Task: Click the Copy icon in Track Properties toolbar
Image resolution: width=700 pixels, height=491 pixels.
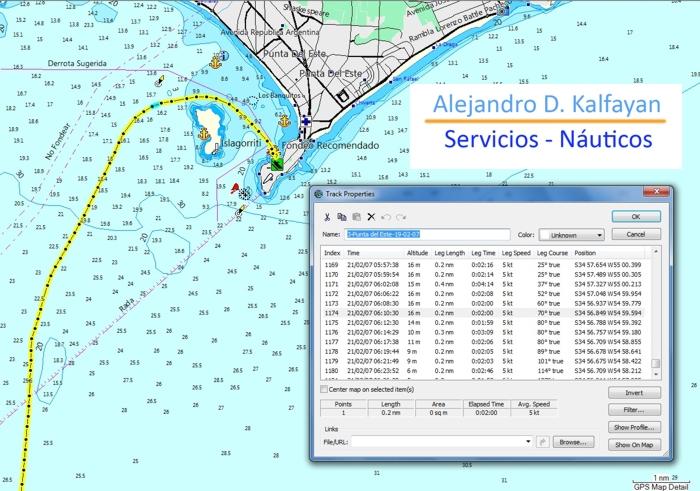Action: [342, 217]
